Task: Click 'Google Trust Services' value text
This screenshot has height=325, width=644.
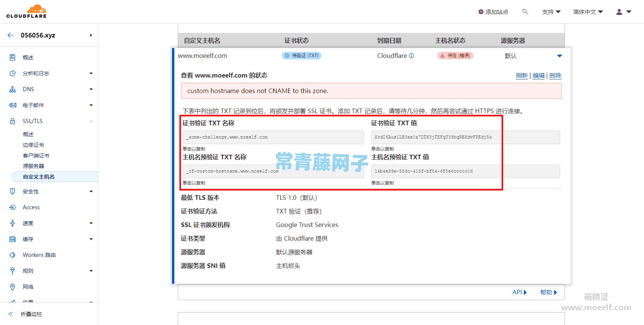Action: click(x=307, y=225)
